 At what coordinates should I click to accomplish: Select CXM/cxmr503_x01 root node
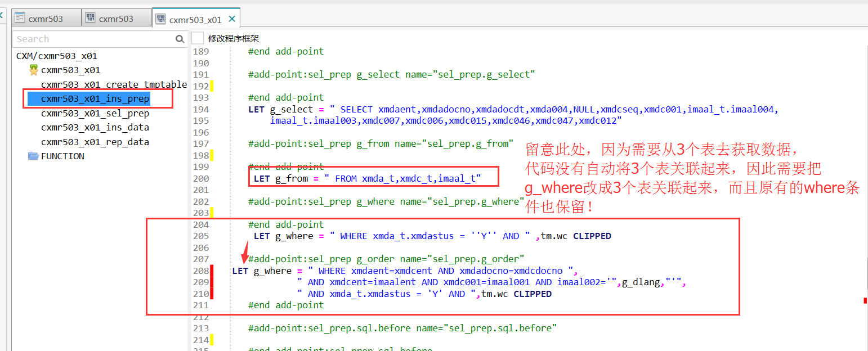57,56
